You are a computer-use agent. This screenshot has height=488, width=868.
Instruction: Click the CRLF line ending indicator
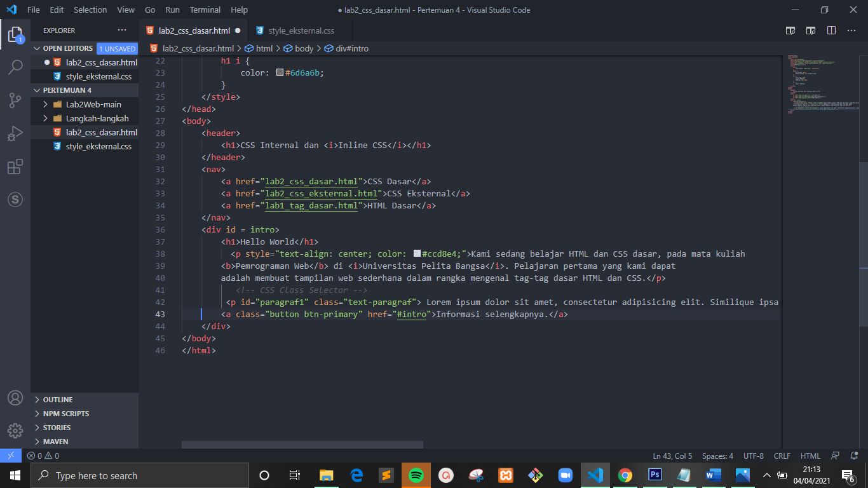pos(782,456)
